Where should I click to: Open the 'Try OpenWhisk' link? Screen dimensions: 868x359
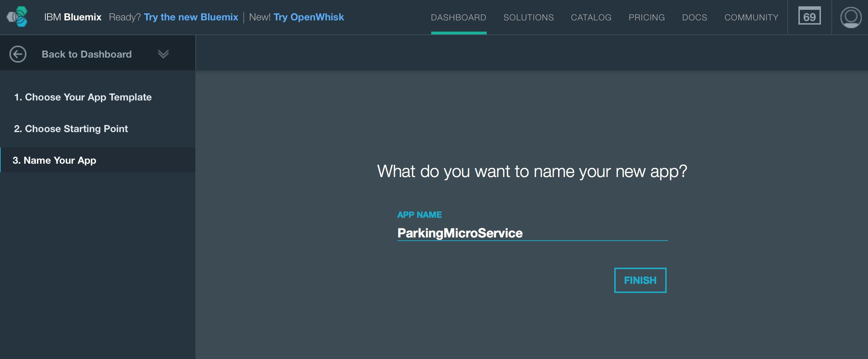309,17
